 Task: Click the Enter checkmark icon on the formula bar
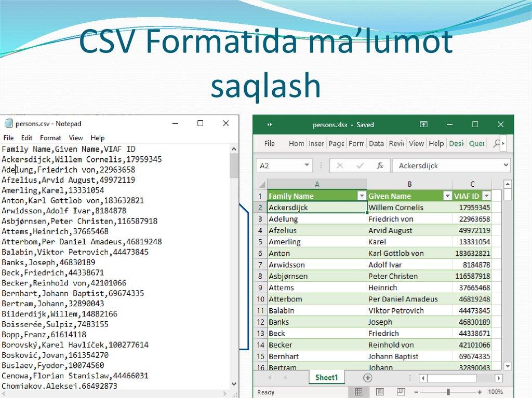point(358,165)
